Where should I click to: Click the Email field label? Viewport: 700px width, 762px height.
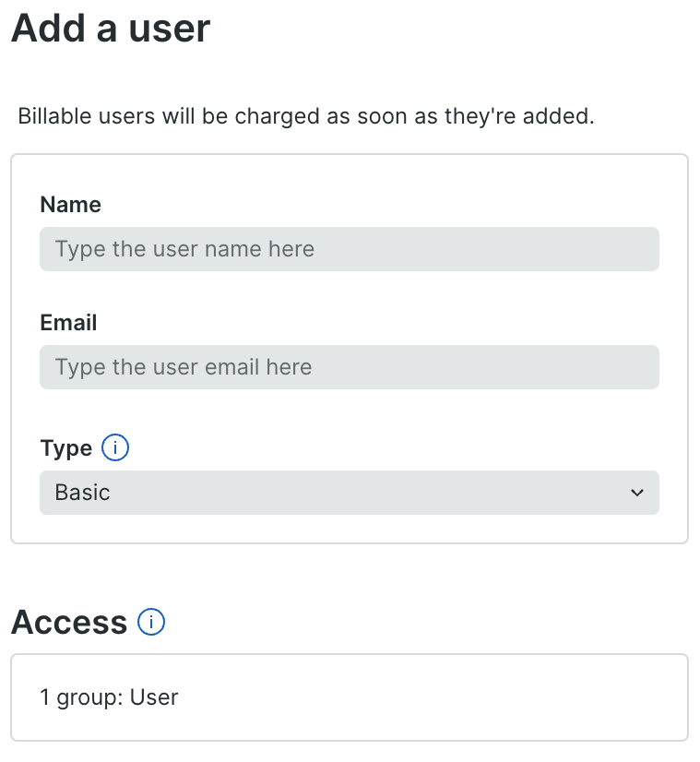coord(68,323)
